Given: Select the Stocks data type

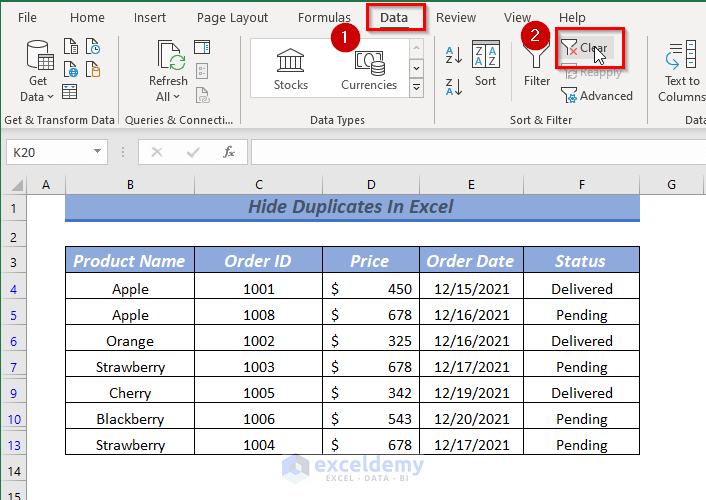Looking at the screenshot, I should pos(290,69).
